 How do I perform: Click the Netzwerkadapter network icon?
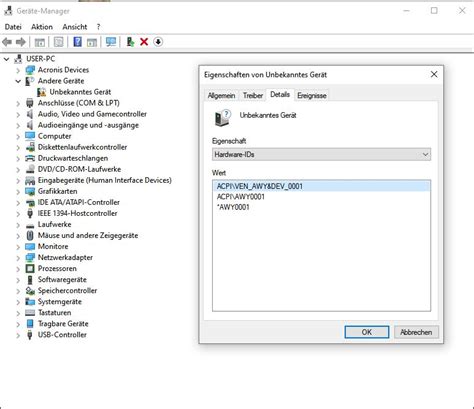pos(30,257)
